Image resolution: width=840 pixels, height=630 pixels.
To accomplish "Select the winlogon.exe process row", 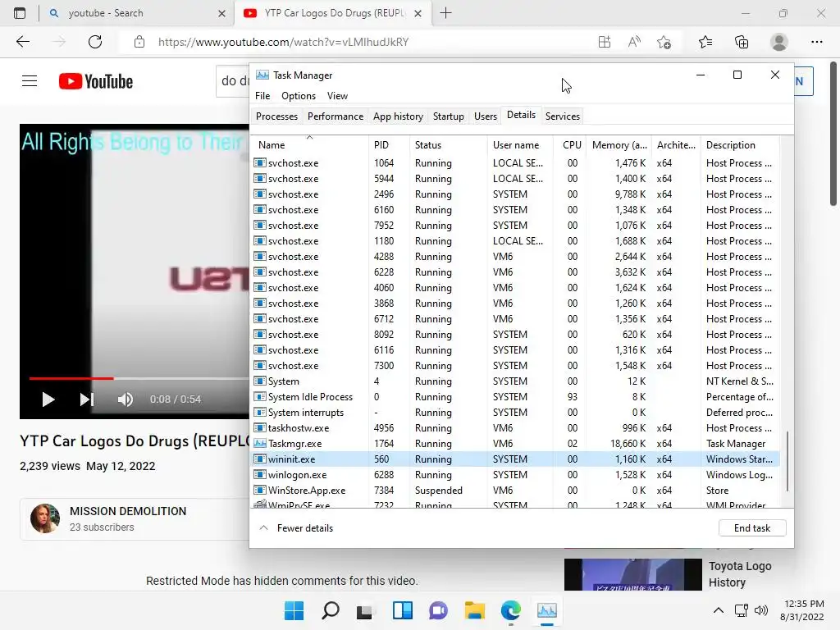I will (515, 475).
